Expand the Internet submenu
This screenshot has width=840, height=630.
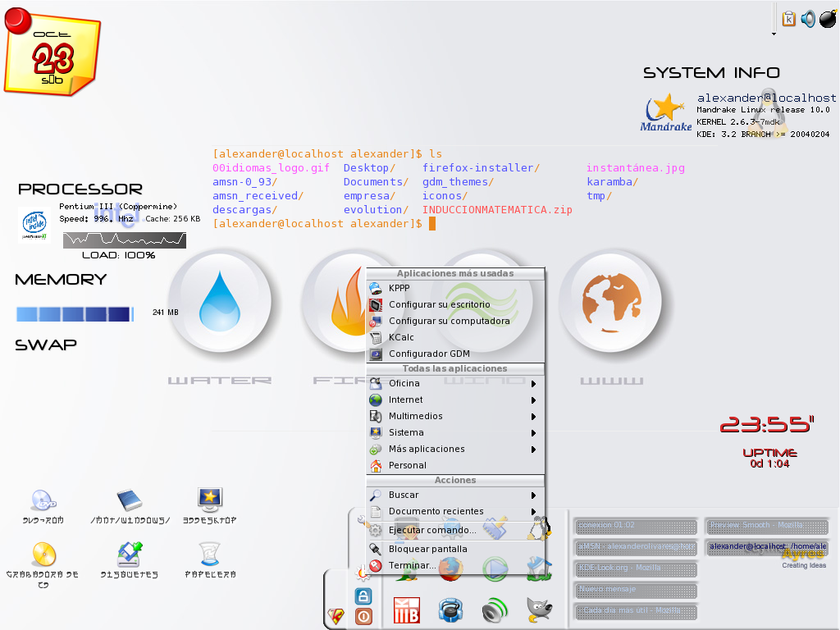click(455, 400)
